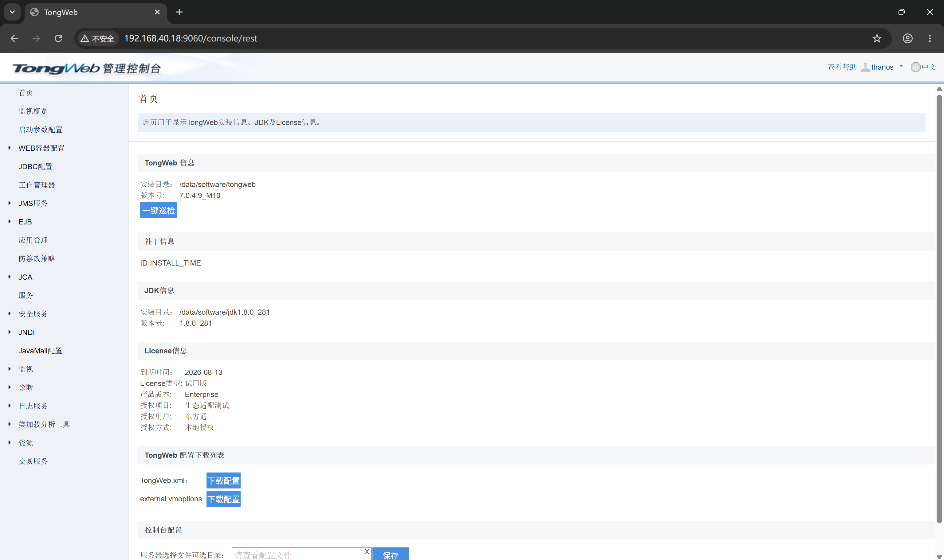Restore down the browser window
944x560 pixels.
(x=901, y=12)
